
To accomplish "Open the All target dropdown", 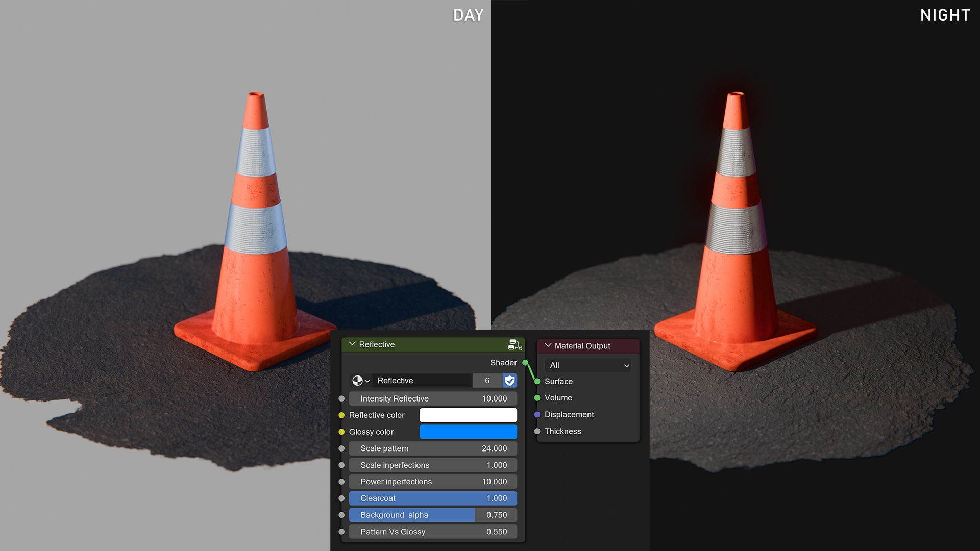I will pos(589,365).
